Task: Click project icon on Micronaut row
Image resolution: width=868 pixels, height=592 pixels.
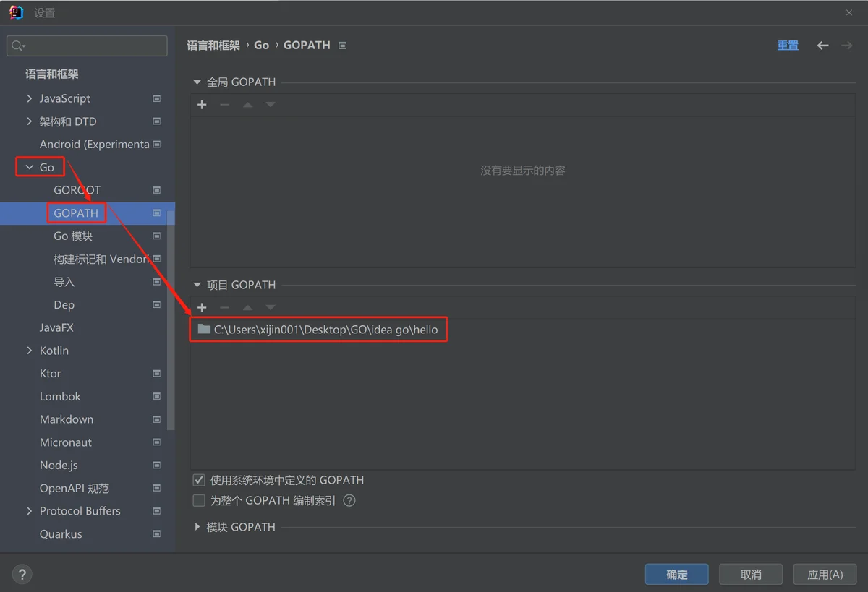Action: pyautogui.click(x=157, y=442)
